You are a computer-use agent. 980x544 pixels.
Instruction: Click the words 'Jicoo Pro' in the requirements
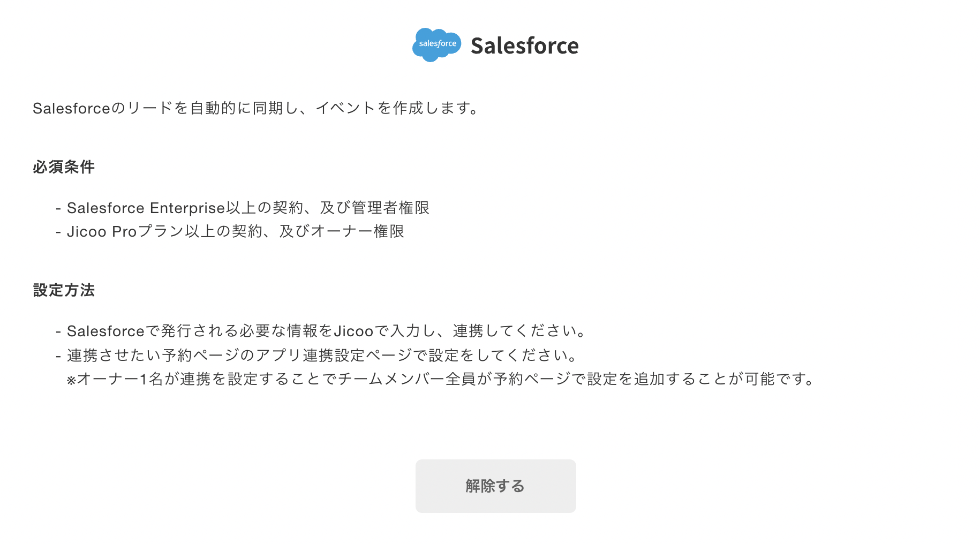point(102,231)
